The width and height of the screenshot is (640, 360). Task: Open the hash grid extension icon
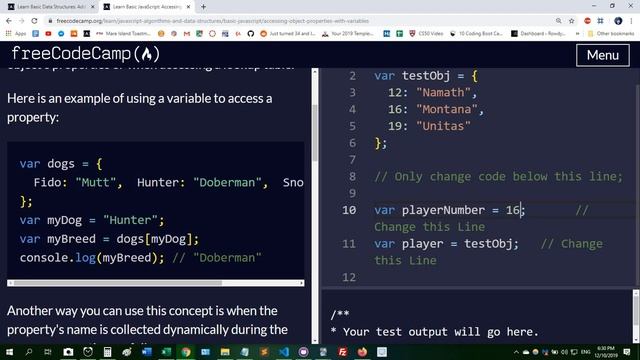click(600, 20)
